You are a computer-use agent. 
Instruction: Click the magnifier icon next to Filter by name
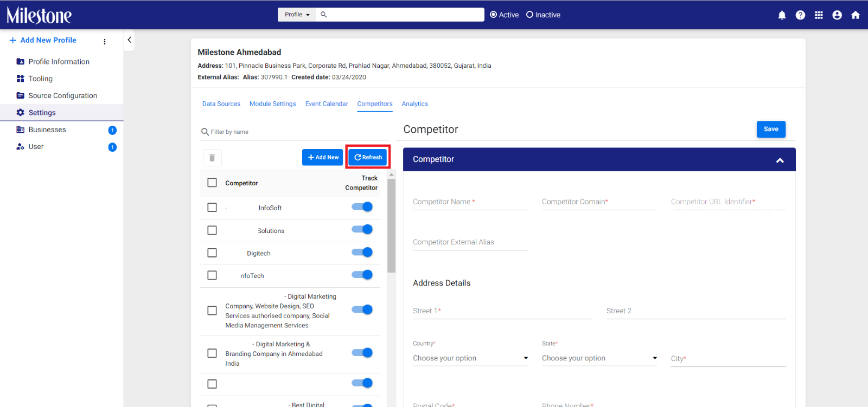205,132
